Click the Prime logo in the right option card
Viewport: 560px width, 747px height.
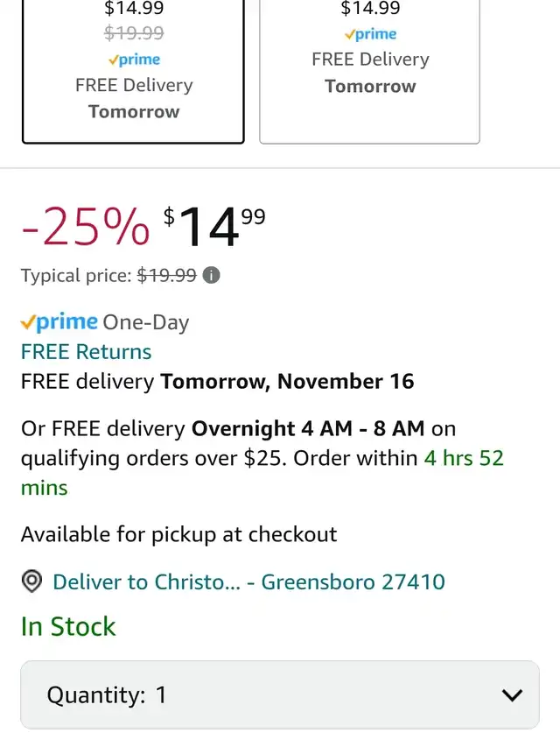(370, 34)
